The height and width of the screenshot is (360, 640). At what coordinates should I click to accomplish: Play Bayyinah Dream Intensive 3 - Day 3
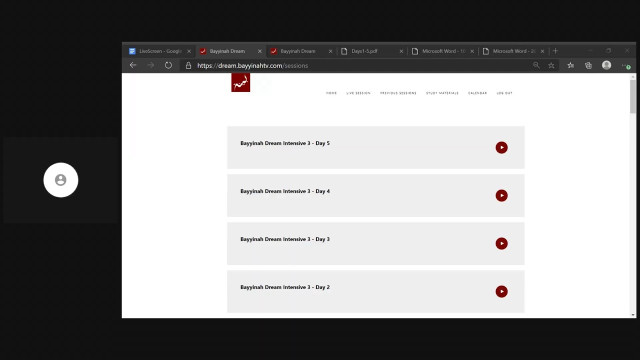[x=502, y=243]
